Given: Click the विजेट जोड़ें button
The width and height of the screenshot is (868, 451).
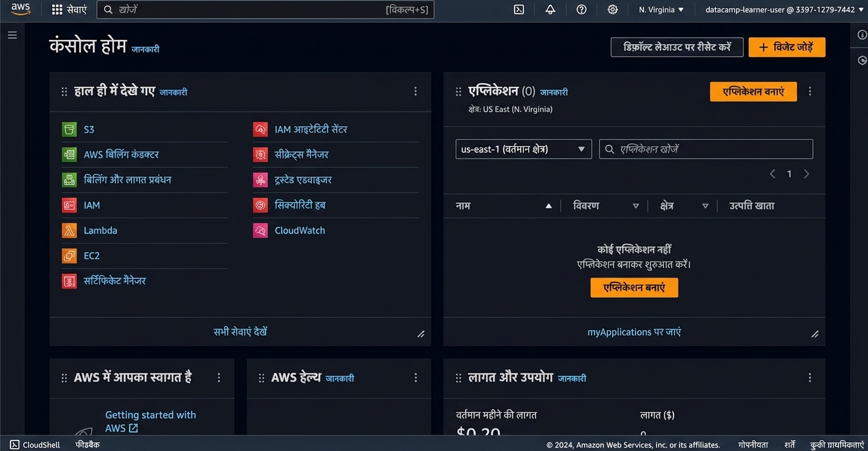Looking at the screenshot, I should [x=786, y=47].
